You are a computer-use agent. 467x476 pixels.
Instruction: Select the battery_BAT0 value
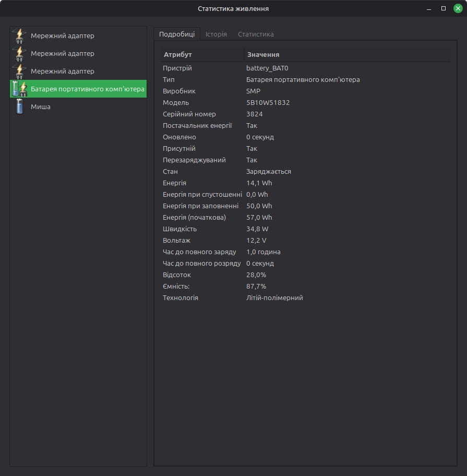(x=267, y=68)
